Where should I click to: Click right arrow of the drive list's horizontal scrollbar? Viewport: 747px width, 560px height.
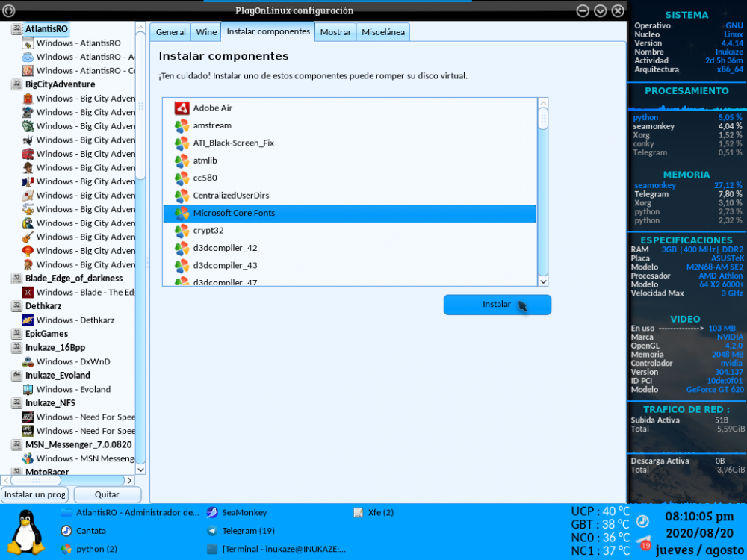[129, 480]
